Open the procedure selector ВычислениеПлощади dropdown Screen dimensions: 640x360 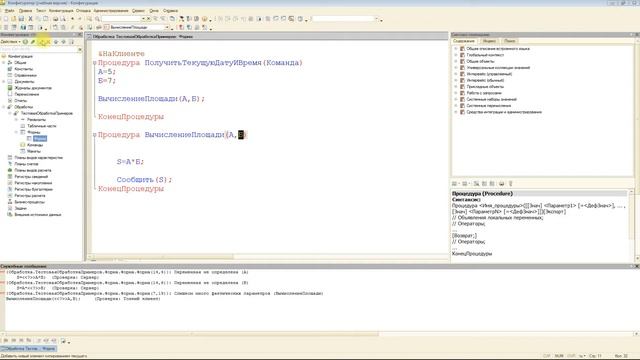point(167,27)
